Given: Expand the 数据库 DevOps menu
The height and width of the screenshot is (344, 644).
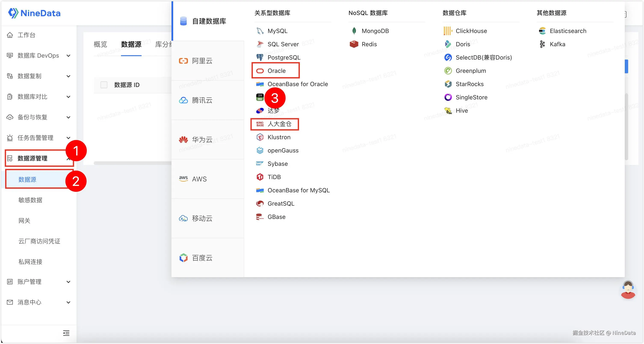Looking at the screenshot, I should (39, 55).
